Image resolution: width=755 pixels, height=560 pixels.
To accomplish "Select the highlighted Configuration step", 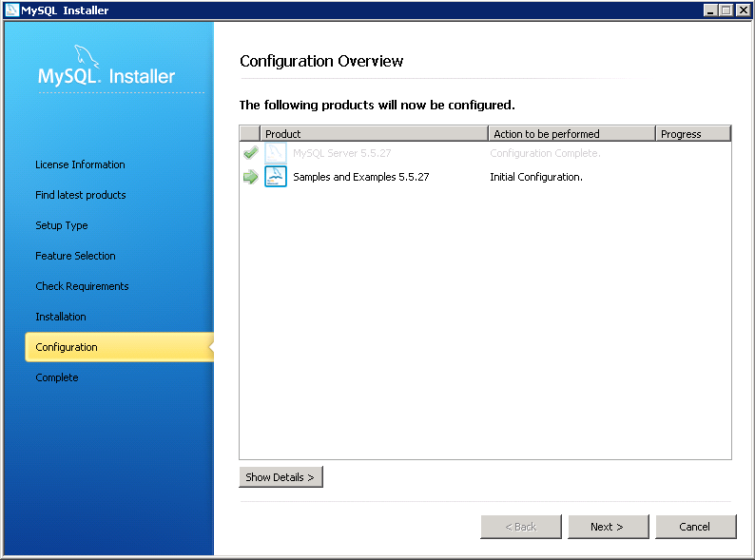I will (120, 347).
